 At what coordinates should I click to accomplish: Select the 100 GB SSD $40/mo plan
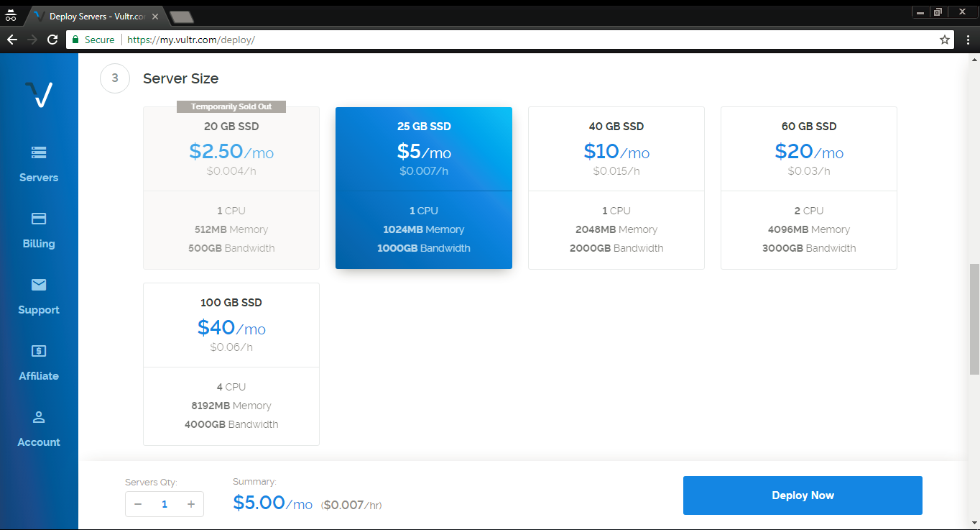point(231,364)
